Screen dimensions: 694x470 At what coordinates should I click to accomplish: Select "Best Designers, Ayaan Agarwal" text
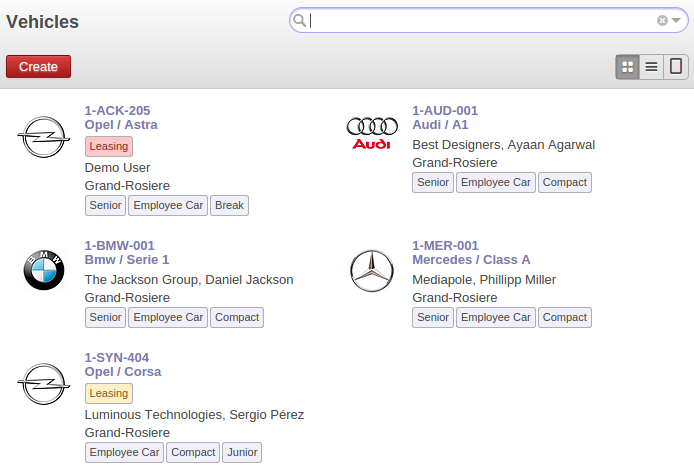pos(503,145)
